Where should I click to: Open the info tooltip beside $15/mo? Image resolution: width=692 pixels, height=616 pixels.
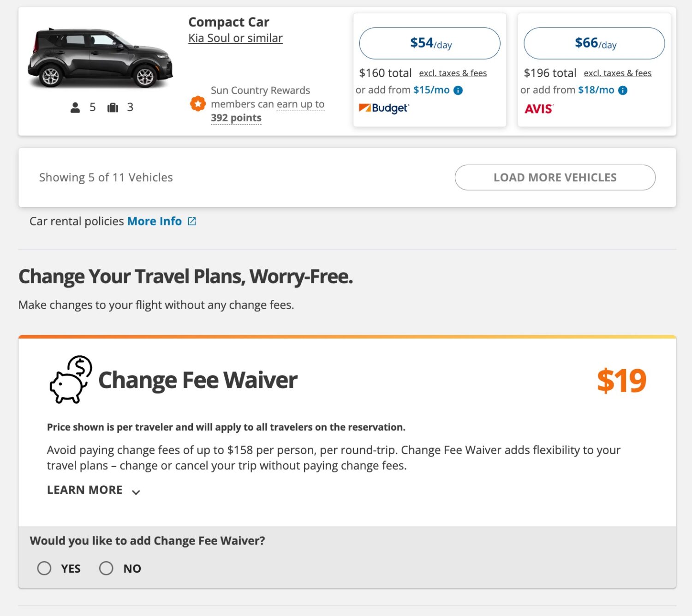coord(457,90)
